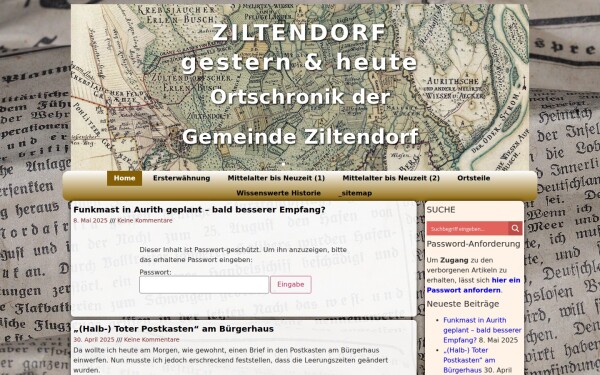This screenshot has width=600, height=375.
Task: Click the Ortschronik der Gemeinde Ziltendorf subtitle
Action: [x=300, y=117]
